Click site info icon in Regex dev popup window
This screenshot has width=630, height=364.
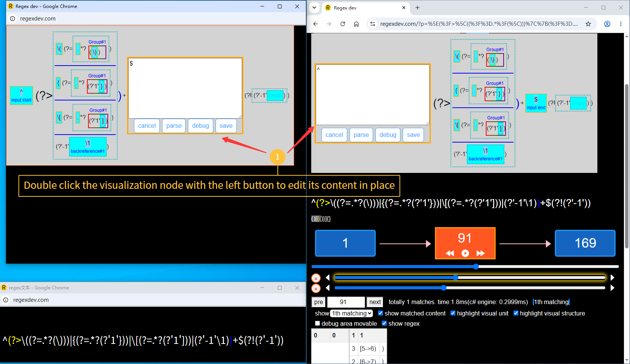pos(13,19)
